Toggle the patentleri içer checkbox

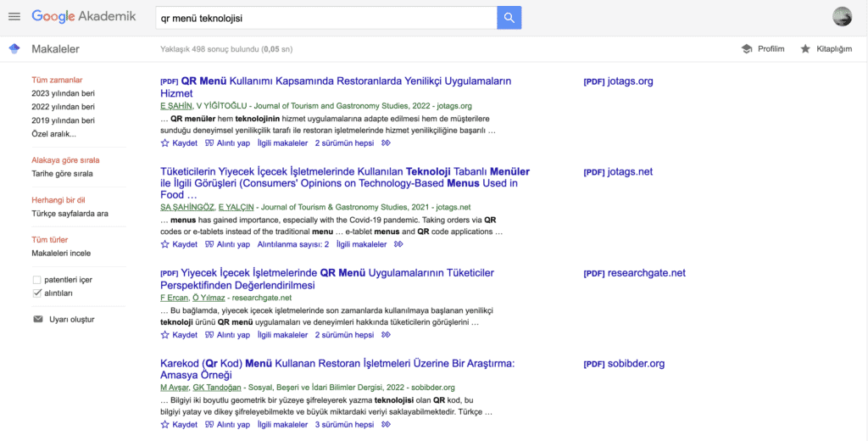coord(37,280)
